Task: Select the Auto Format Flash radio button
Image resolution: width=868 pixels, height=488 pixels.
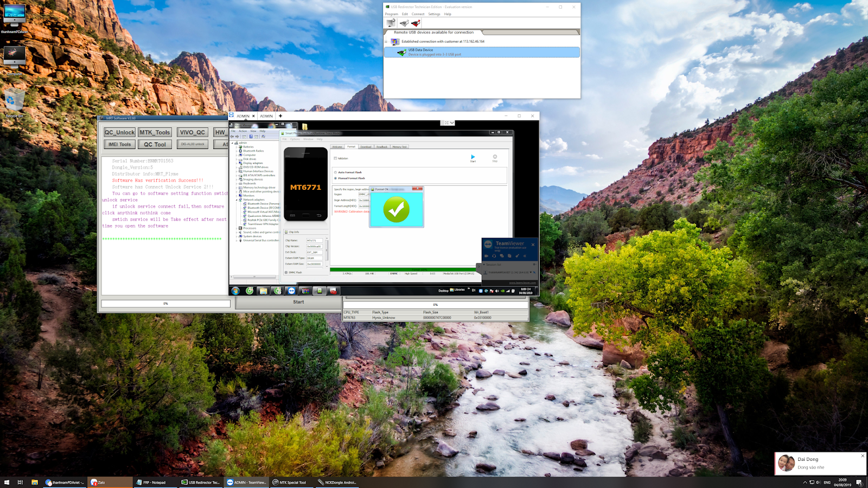Action: click(x=335, y=172)
